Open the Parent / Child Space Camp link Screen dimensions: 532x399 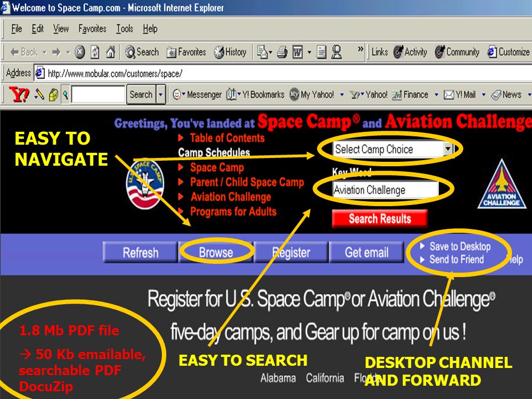247,182
